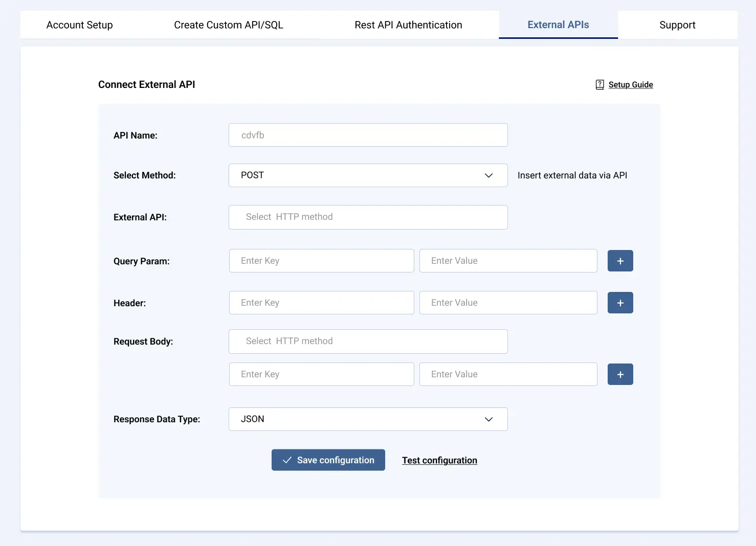
Task: Open the Support tab
Action: (677, 25)
